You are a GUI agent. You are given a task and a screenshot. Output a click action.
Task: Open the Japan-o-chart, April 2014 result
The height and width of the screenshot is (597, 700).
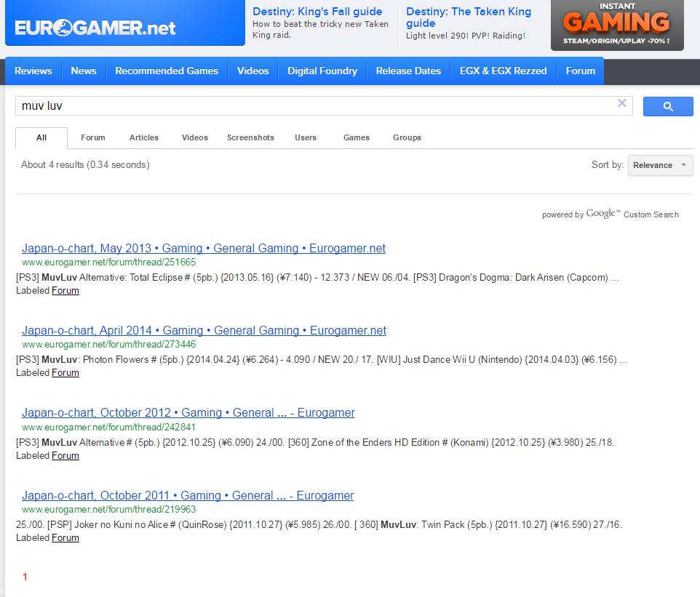[204, 331]
